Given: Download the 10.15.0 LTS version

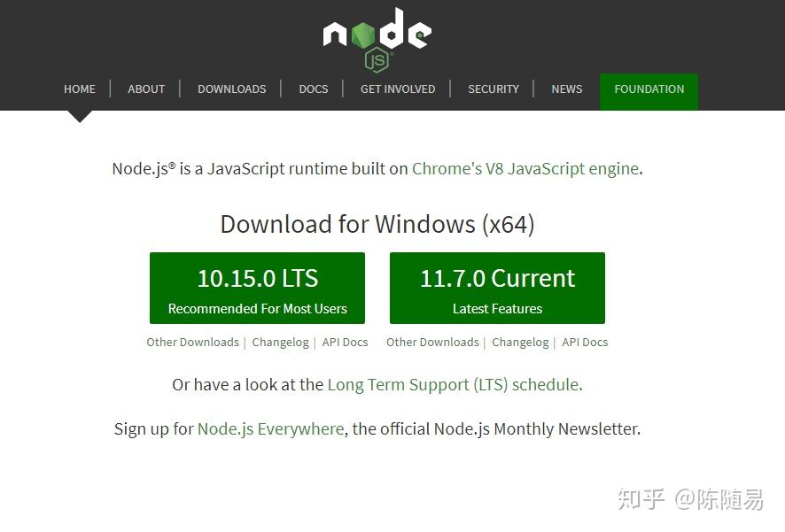Looking at the screenshot, I should pyautogui.click(x=257, y=288).
